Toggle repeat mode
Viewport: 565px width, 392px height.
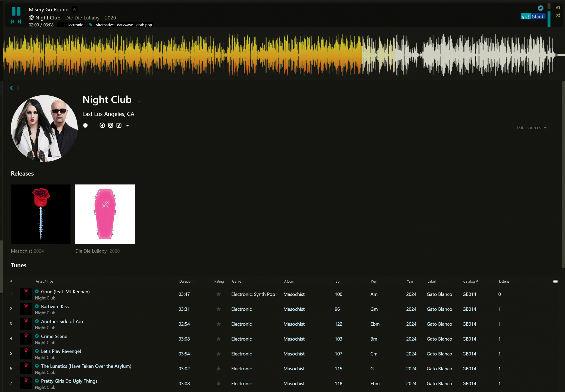pyautogui.click(x=558, y=8)
